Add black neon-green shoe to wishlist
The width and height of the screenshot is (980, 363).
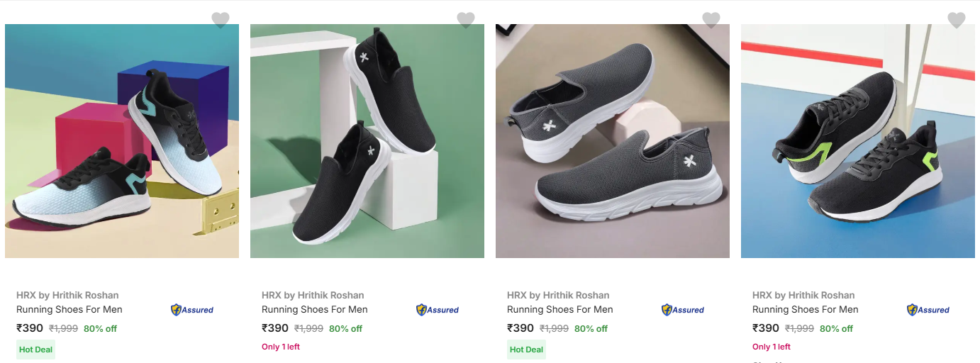tap(957, 20)
